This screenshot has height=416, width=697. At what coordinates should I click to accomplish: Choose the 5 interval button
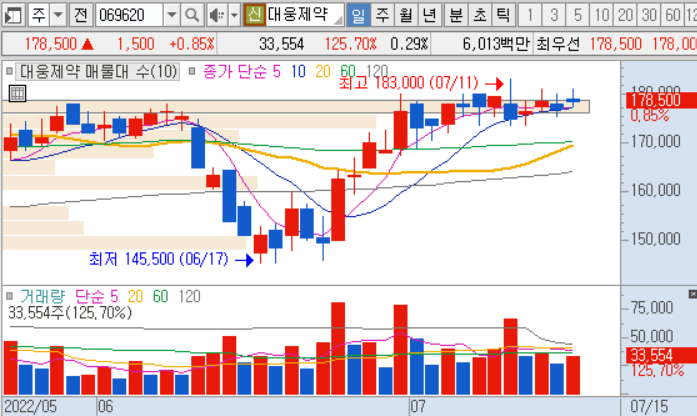577,15
